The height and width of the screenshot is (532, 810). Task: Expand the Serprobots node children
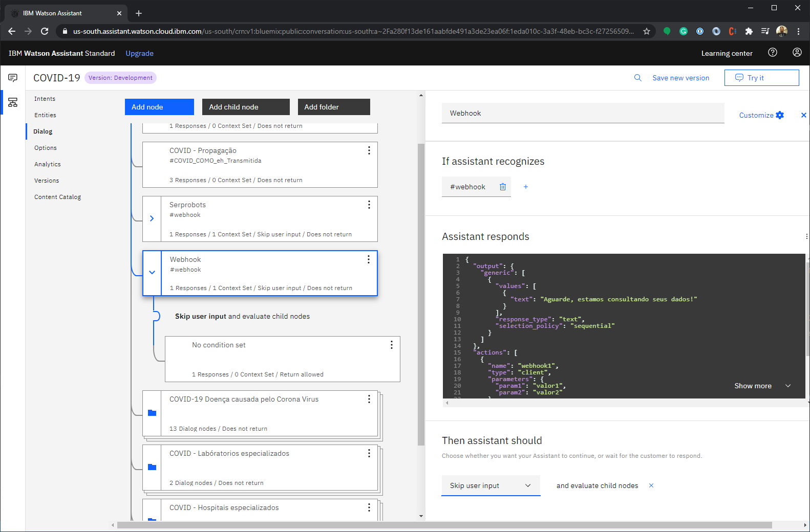tap(152, 218)
